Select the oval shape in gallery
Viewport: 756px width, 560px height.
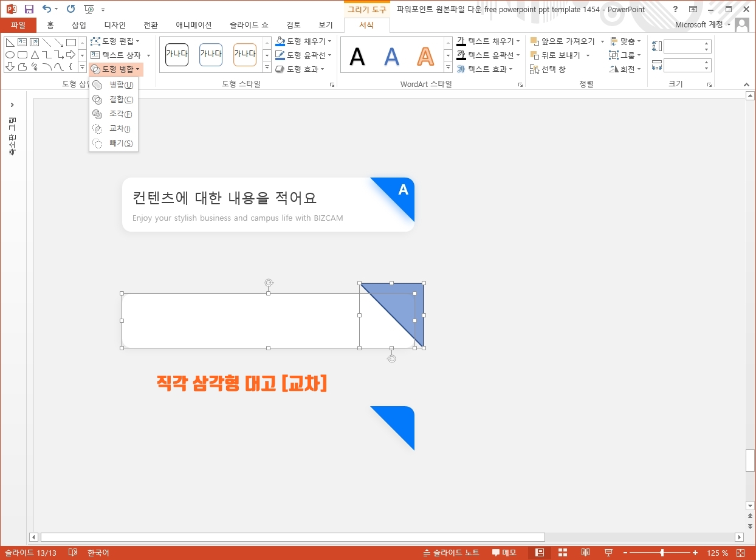pyautogui.click(x=10, y=54)
